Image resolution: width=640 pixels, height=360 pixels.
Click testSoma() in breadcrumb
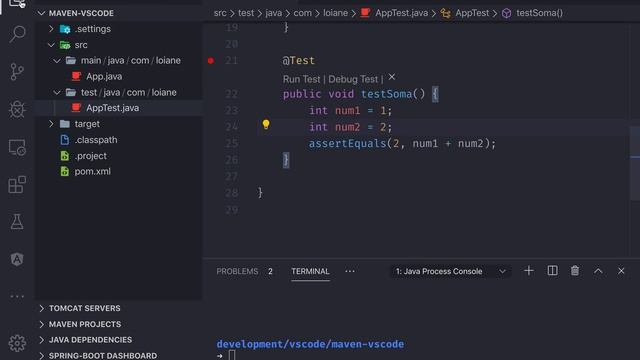539,13
